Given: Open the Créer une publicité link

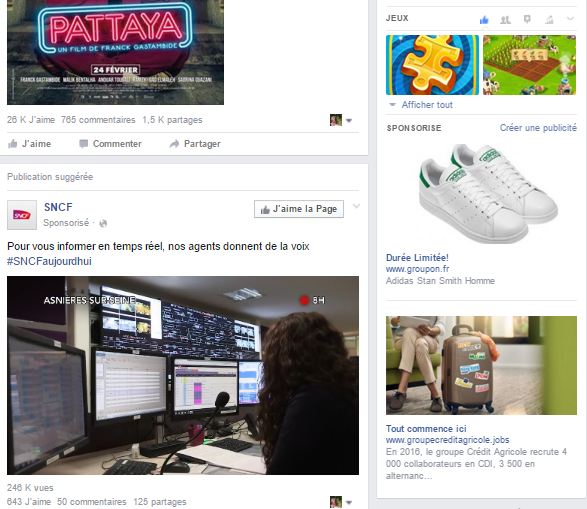Looking at the screenshot, I should (538, 128).
